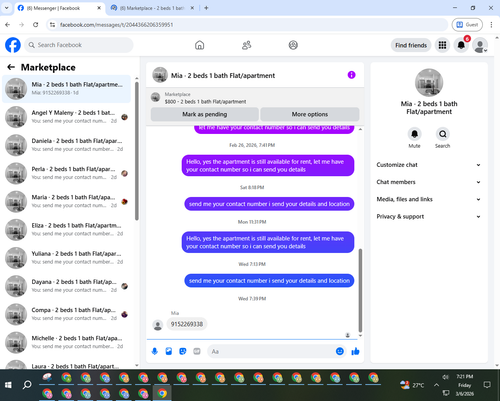Mute this conversation bell icon
This screenshot has width=500, height=401.
coord(414,134)
